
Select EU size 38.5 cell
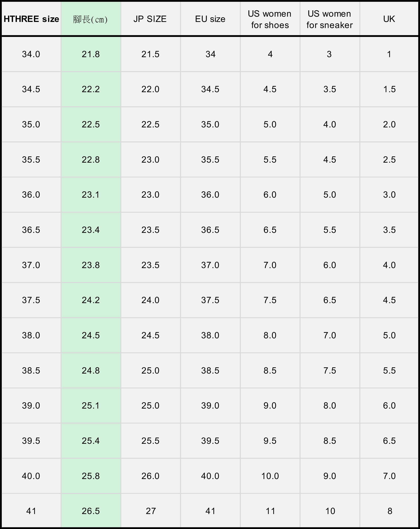click(210, 370)
